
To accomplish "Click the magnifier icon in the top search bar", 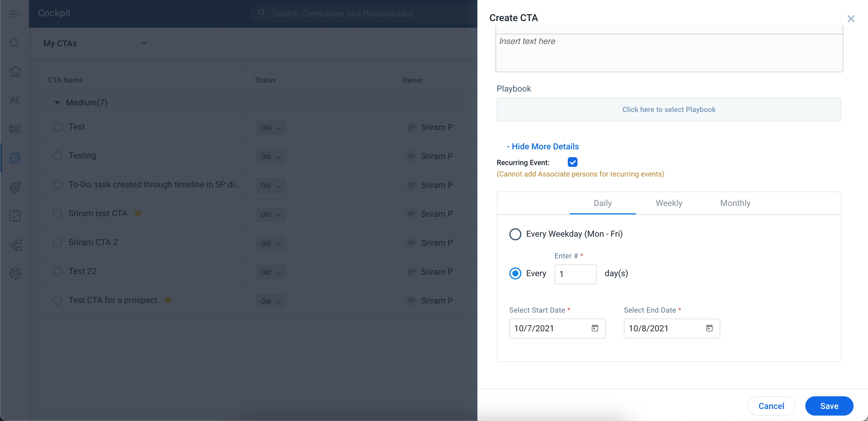I will point(262,13).
